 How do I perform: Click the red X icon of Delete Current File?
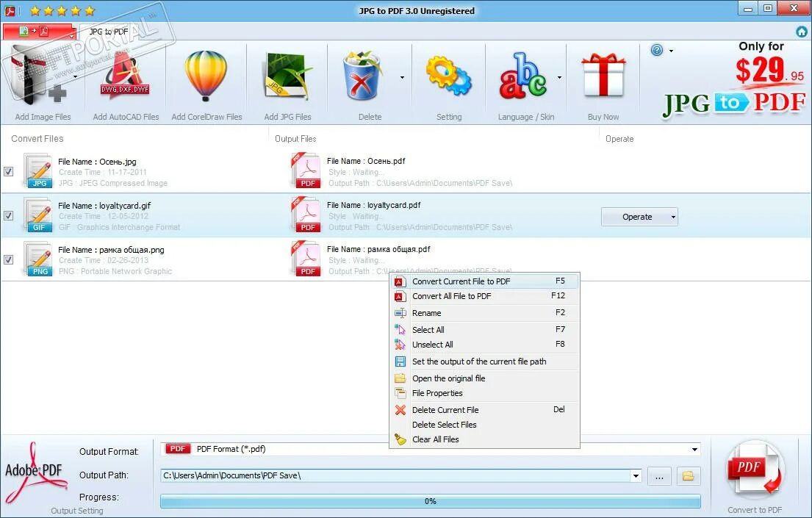400,410
